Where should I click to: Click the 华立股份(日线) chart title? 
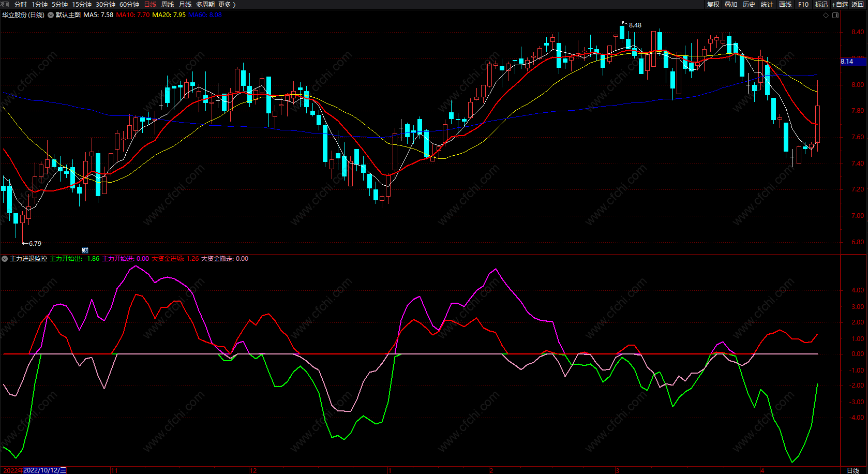(23, 15)
